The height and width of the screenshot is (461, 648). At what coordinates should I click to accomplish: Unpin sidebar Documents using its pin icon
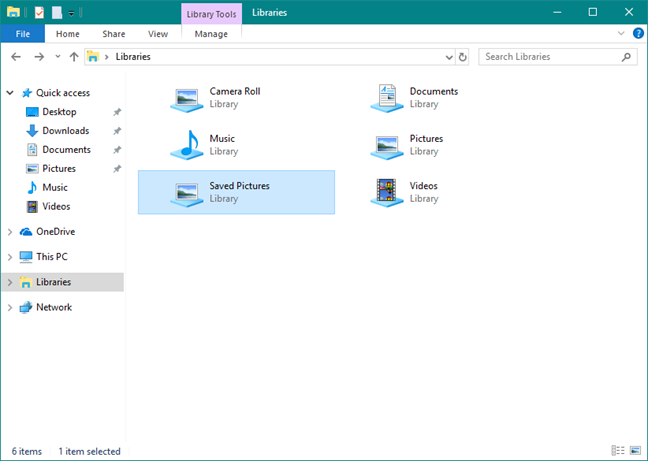coord(117,150)
